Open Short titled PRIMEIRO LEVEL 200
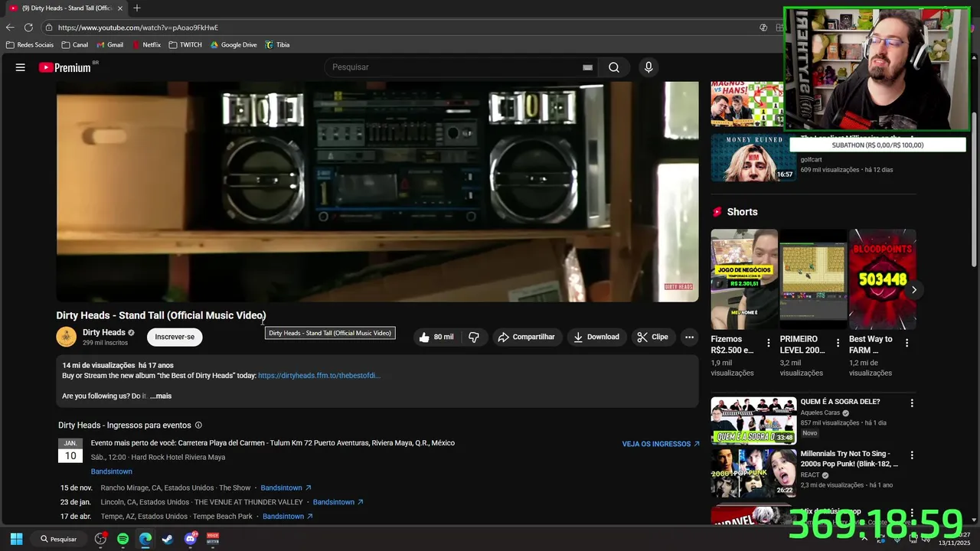The image size is (980, 551). pyautogui.click(x=813, y=279)
